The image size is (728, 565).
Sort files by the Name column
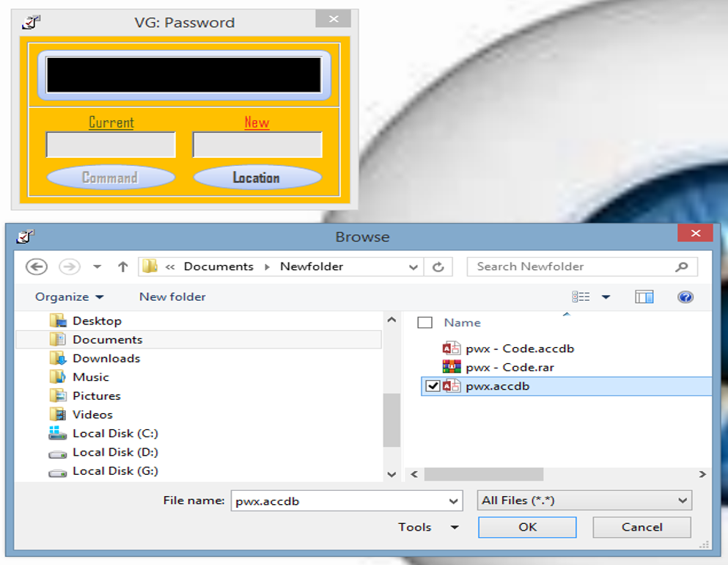pos(462,322)
